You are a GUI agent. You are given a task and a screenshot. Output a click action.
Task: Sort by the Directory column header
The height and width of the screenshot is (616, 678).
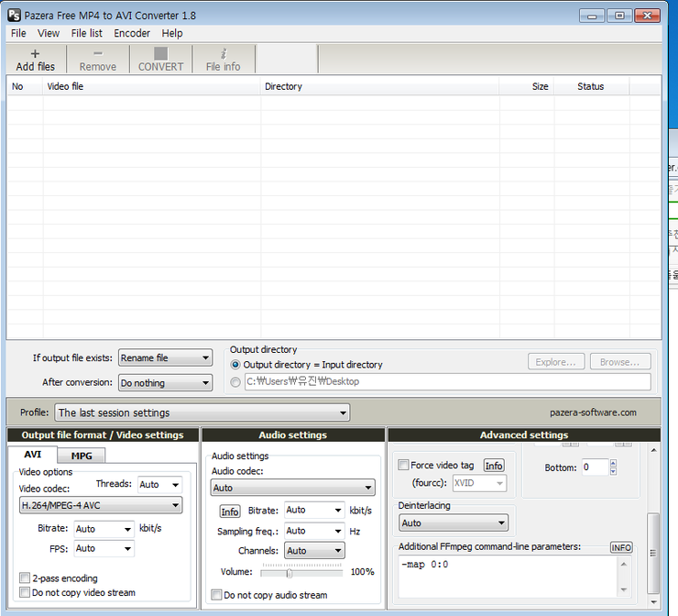(380, 86)
